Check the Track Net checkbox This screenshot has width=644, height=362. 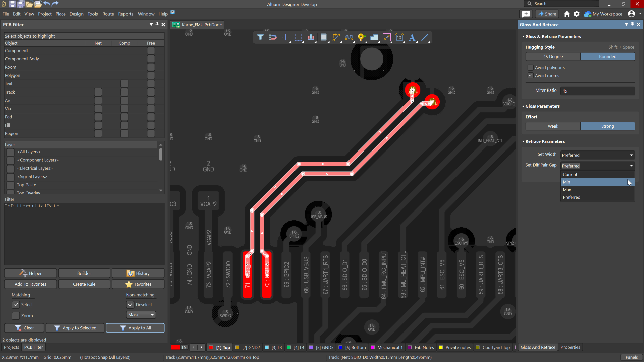[x=98, y=92]
